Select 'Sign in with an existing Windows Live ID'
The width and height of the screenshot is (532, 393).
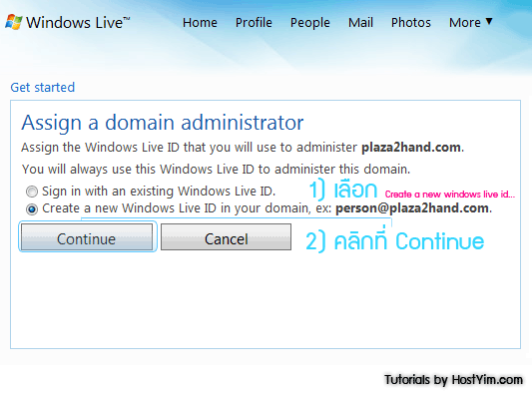32,192
